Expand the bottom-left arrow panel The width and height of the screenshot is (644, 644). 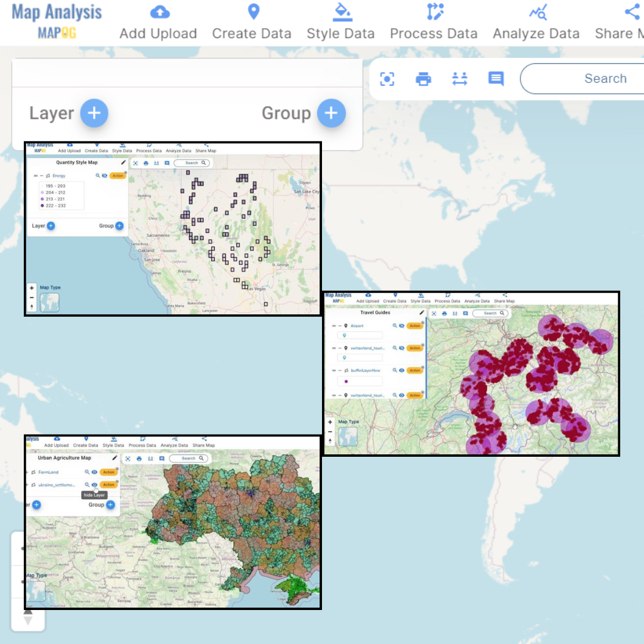point(28,619)
